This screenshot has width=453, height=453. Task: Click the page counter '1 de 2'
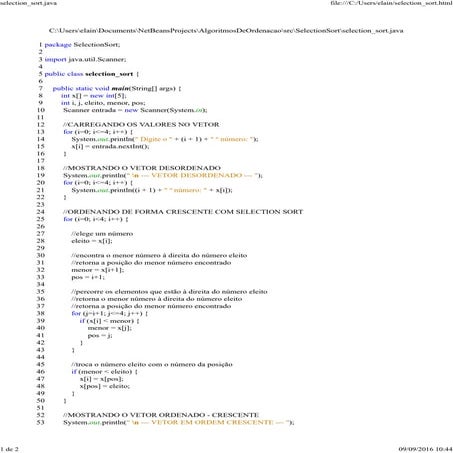point(9,449)
